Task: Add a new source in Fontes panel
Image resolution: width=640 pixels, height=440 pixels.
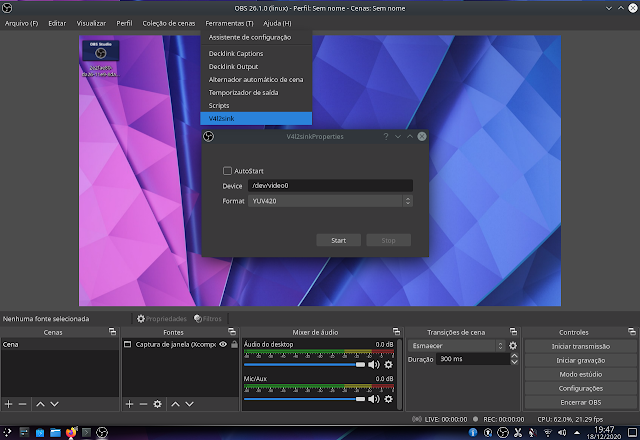Action: pos(129,404)
